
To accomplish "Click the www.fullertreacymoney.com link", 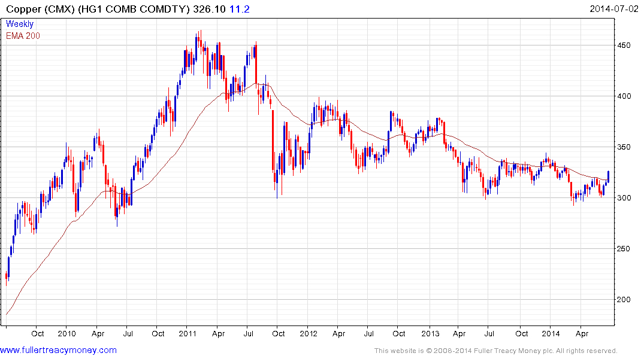I will coord(58,350).
